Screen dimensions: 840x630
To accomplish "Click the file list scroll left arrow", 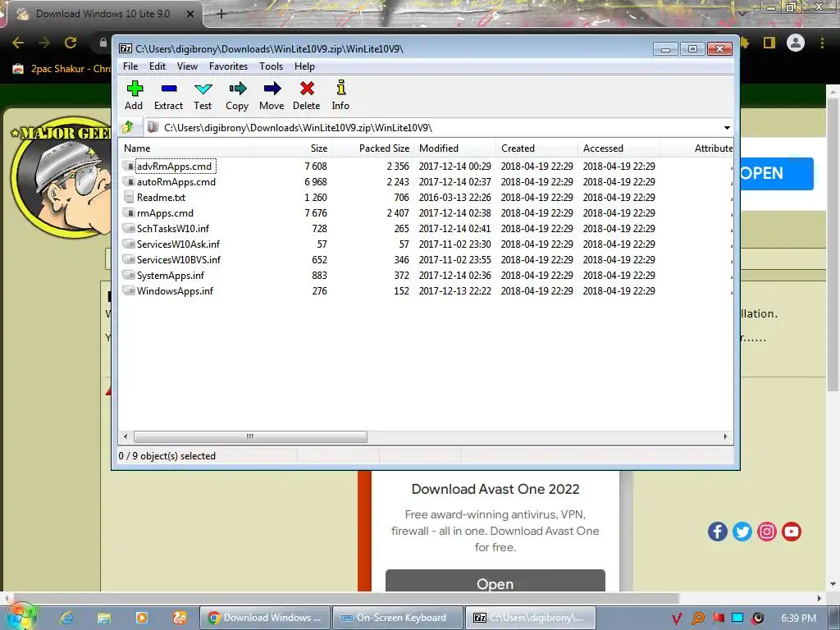I will (x=126, y=436).
